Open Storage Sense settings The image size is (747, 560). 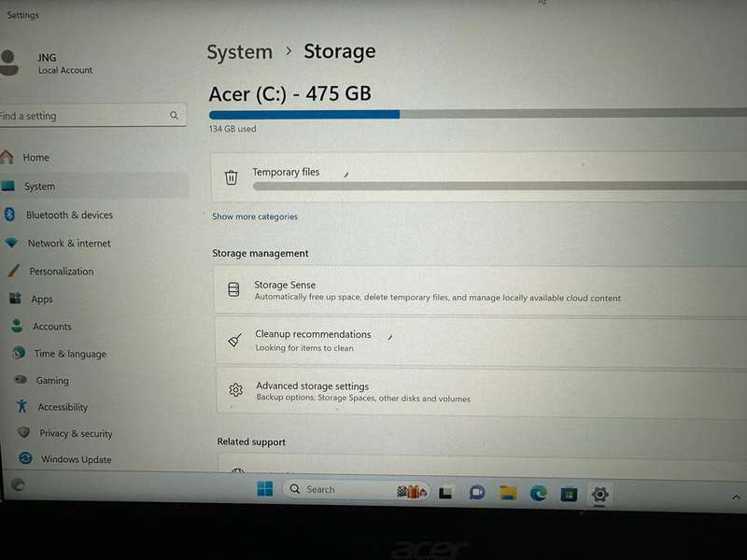coord(480,290)
